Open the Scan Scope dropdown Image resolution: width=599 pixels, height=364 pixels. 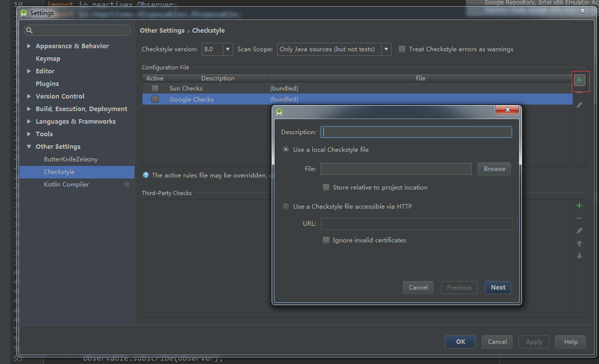tap(386, 49)
